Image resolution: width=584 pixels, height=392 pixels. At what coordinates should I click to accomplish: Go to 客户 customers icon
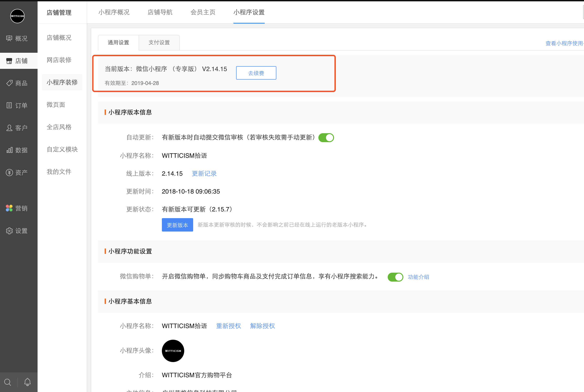[9, 128]
